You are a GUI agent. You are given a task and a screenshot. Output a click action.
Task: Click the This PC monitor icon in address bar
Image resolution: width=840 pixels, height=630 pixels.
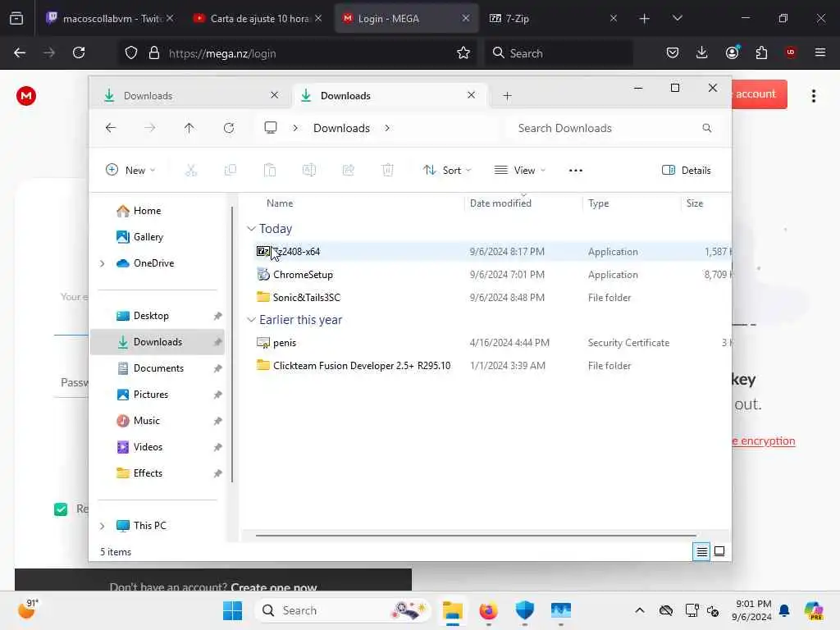(x=271, y=128)
